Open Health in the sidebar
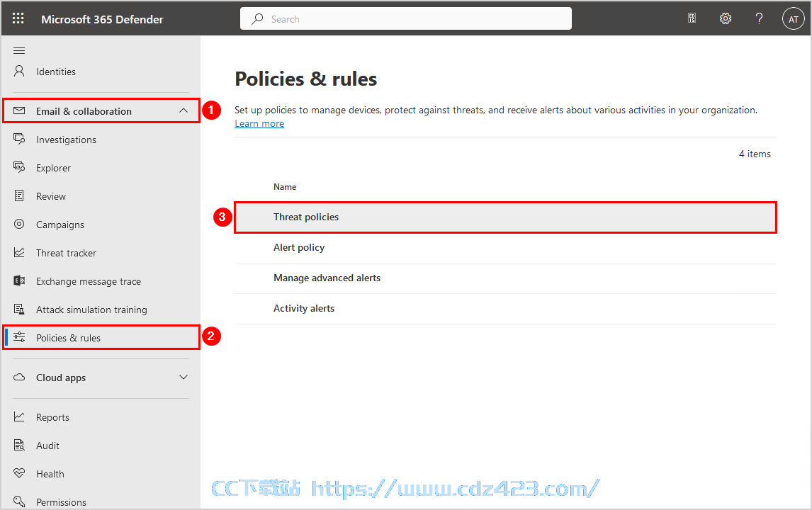The image size is (812, 510). pos(50,474)
